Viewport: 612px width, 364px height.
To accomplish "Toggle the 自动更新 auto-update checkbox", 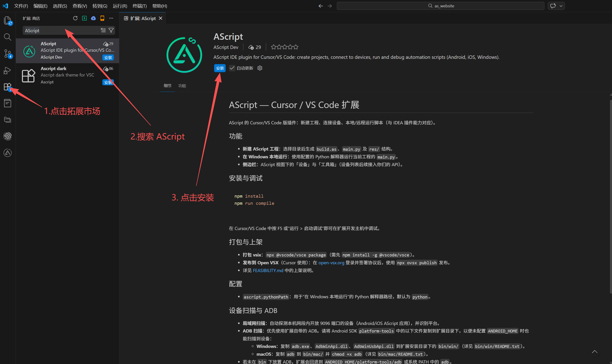I will pyautogui.click(x=232, y=68).
